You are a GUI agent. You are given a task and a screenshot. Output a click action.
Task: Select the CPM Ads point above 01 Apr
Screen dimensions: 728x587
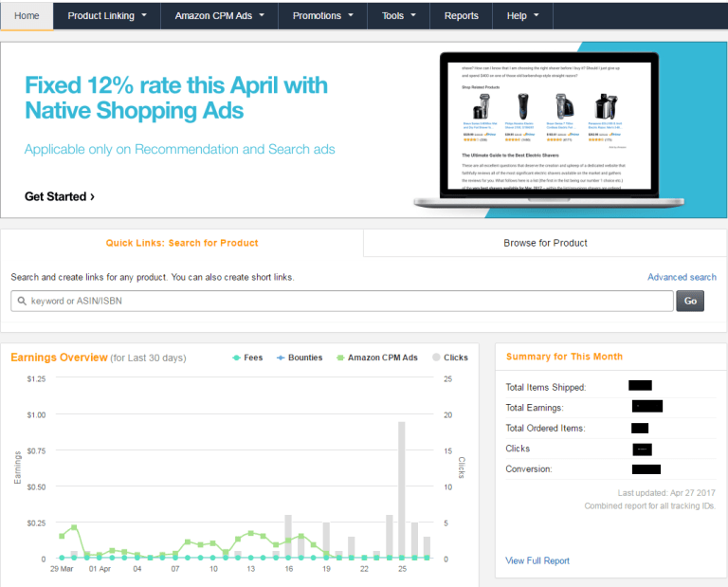pyautogui.click(x=99, y=555)
